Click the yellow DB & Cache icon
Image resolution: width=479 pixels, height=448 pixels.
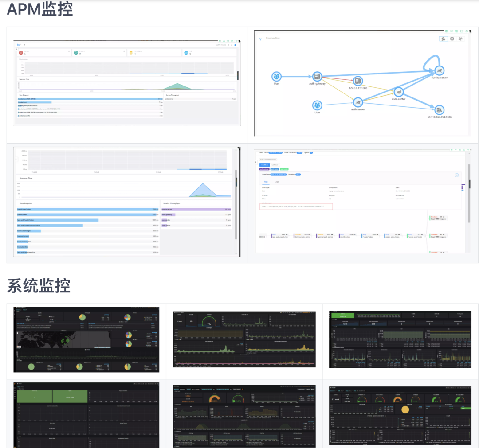point(131,53)
